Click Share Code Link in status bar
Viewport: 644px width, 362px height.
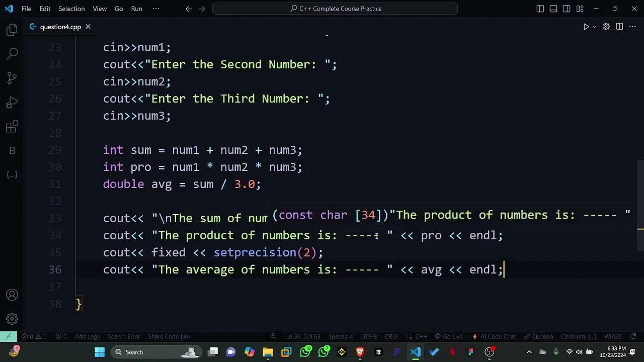(x=170, y=336)
